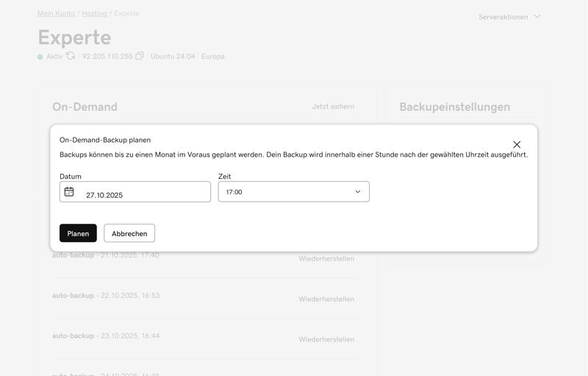588x376 pixels.
Task: Select the auto-backup 22.10.2025, 16:53 entry
Action: 106,296
